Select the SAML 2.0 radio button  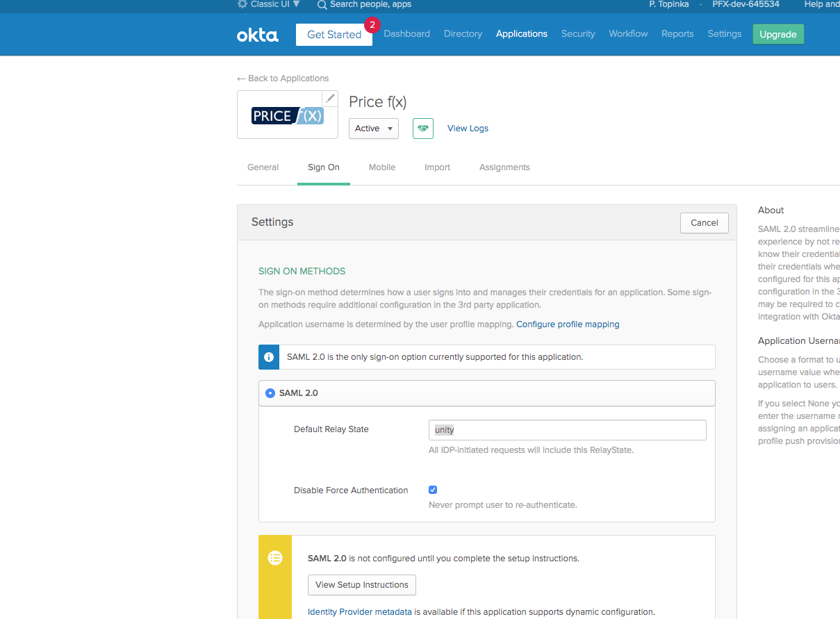coord(270,393)
